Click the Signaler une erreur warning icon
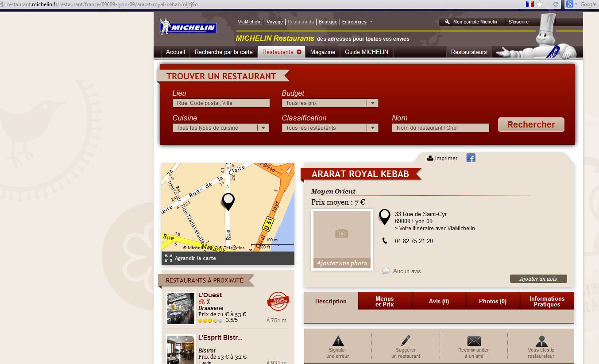Viewport: 599px width, 364px height. point(338,341)
